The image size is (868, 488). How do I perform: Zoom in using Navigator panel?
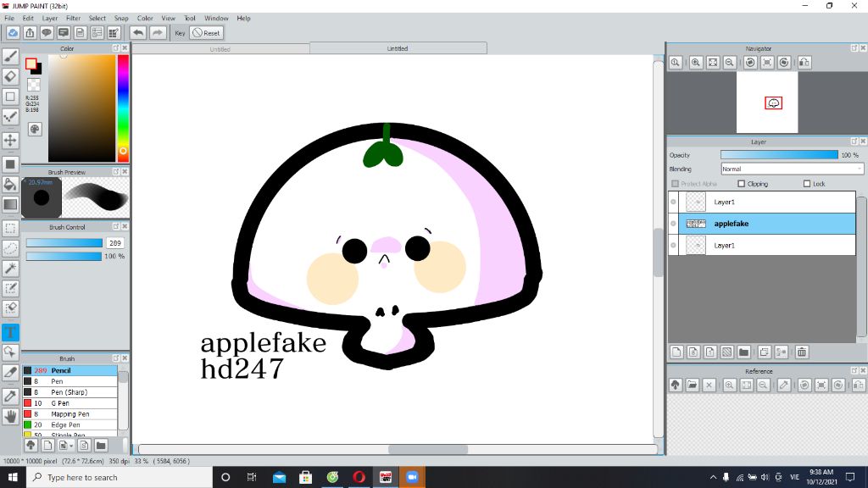696,63
